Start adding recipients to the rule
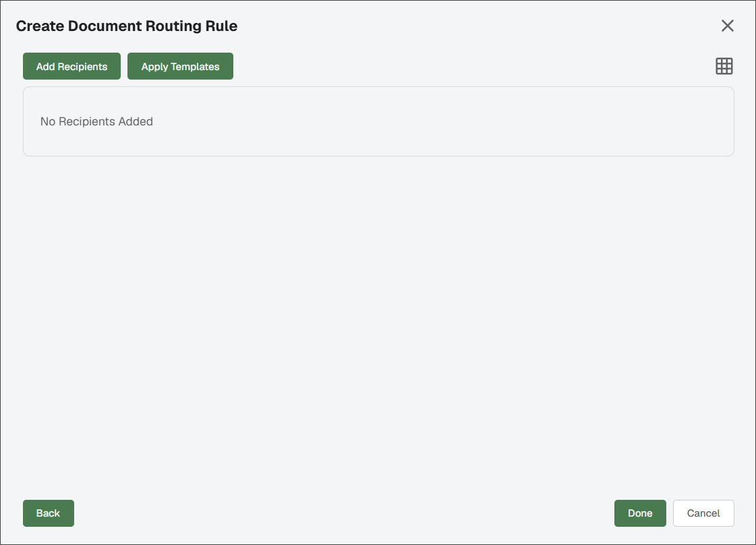Viewport: 756px width, 545px height. (72, 66)
